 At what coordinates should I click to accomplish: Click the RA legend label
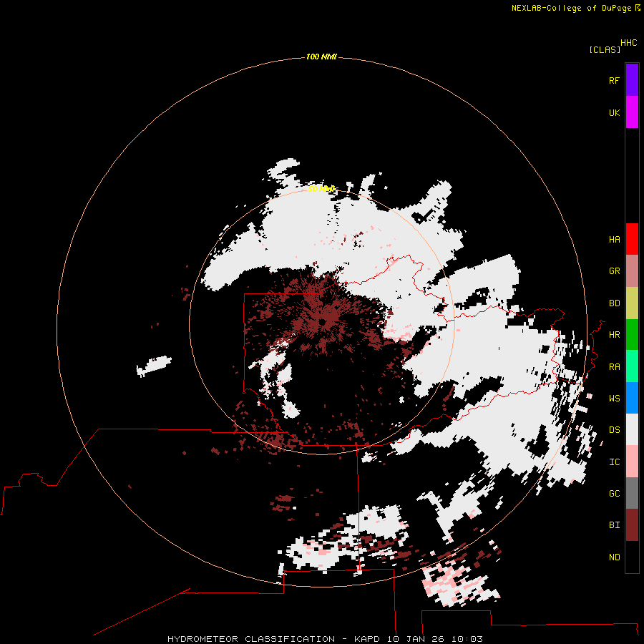(x=614, y=367)
